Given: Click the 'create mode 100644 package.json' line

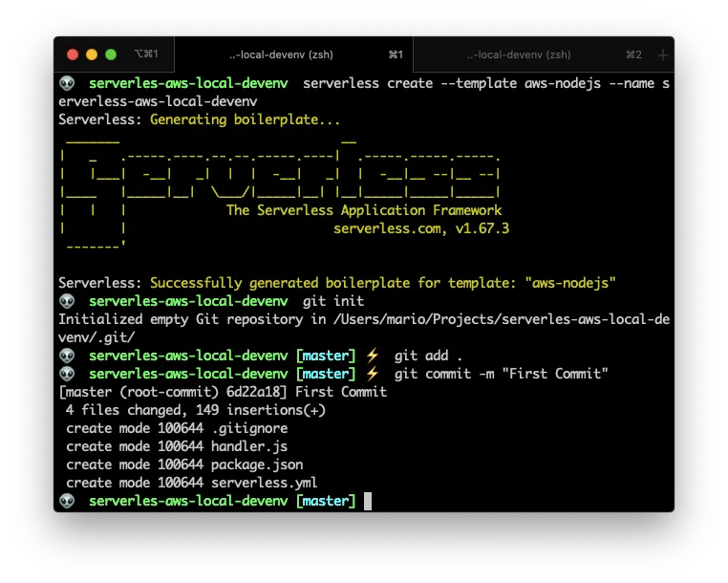Looking at the screenshot, I should (184, 464).
